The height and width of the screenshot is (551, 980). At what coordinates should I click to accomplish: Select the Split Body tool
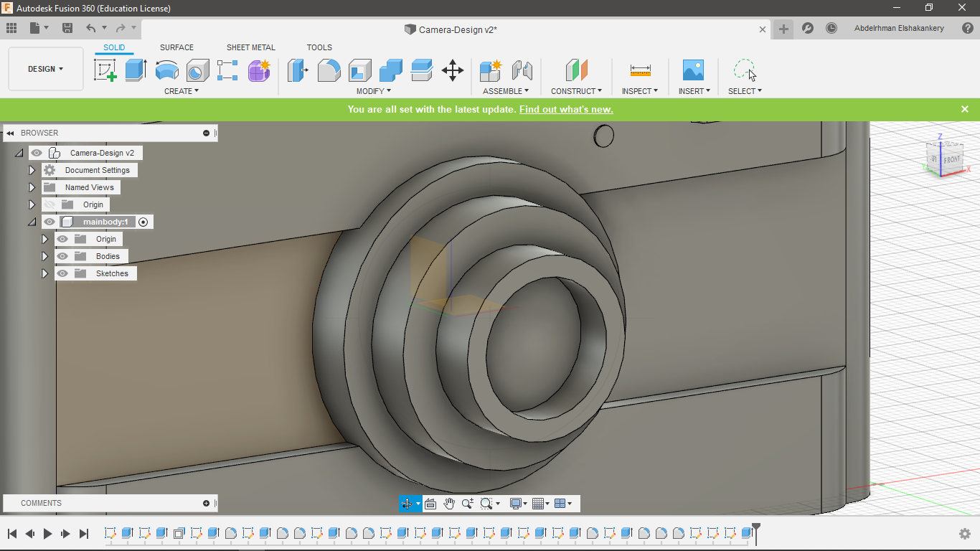(x=422, y=70)
